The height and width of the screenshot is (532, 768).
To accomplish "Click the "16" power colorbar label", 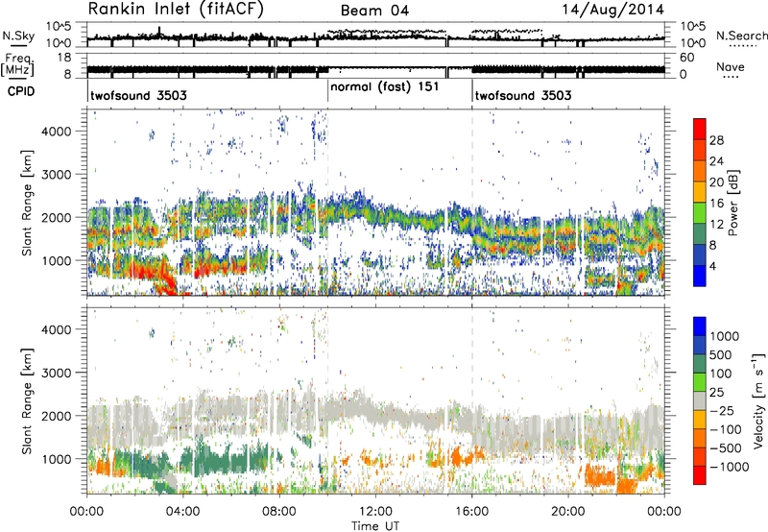I will tap(716, 204).
